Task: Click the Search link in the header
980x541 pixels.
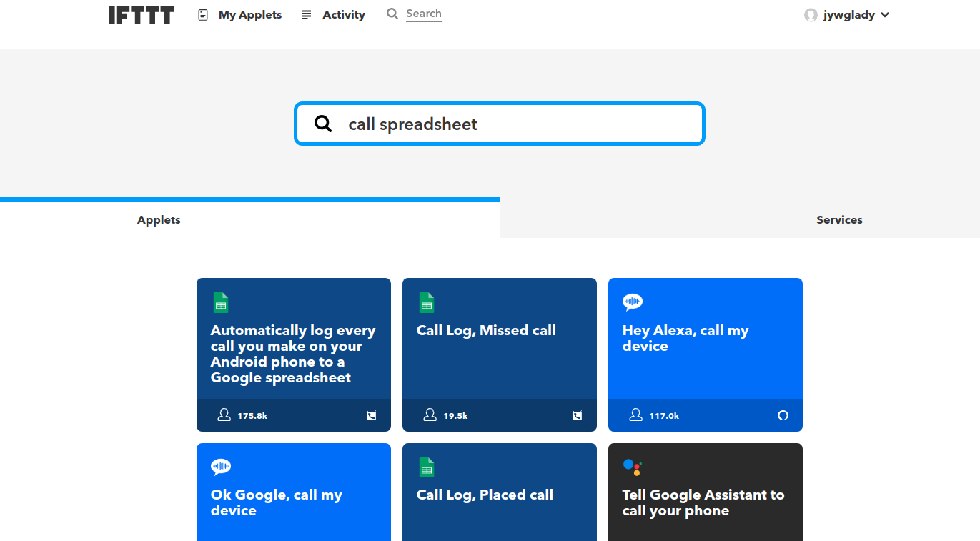Action: click(424, 14)
